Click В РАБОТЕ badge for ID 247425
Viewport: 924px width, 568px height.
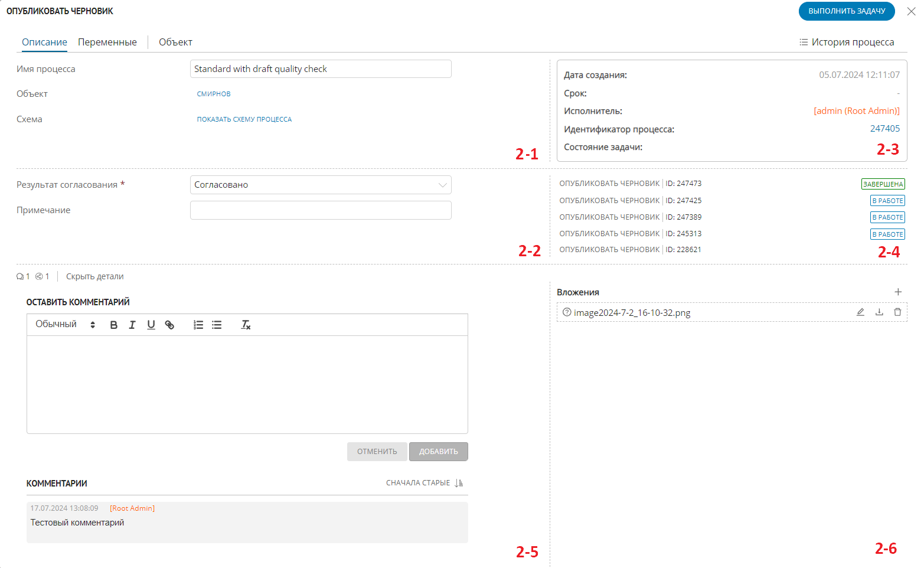click(888, 201)
